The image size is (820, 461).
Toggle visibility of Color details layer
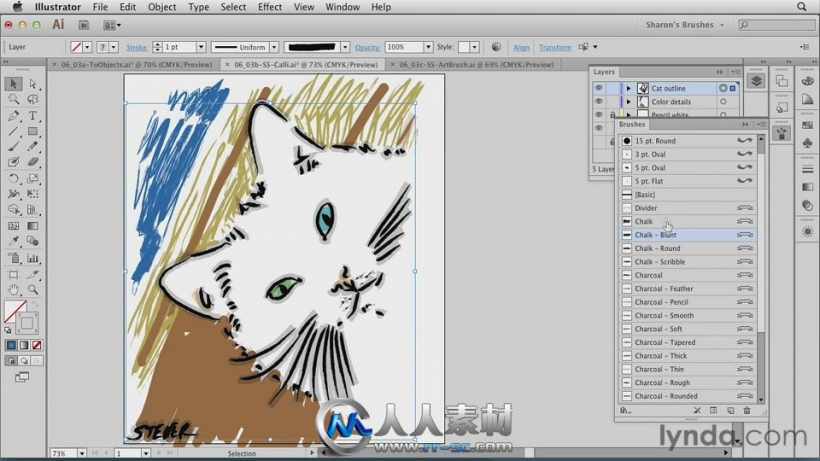coord(599,101)
